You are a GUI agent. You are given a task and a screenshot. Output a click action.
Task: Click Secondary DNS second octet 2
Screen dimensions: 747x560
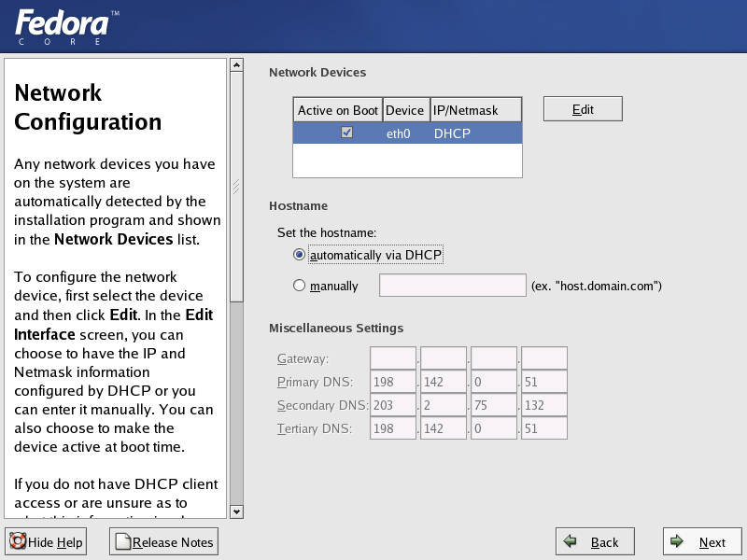click(x=444, y=405)
